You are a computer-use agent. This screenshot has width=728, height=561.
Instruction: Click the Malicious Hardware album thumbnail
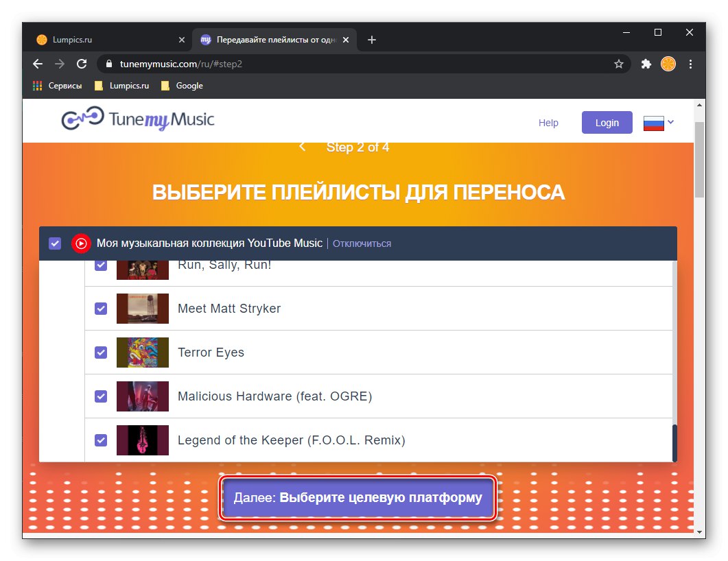(143, 396)
